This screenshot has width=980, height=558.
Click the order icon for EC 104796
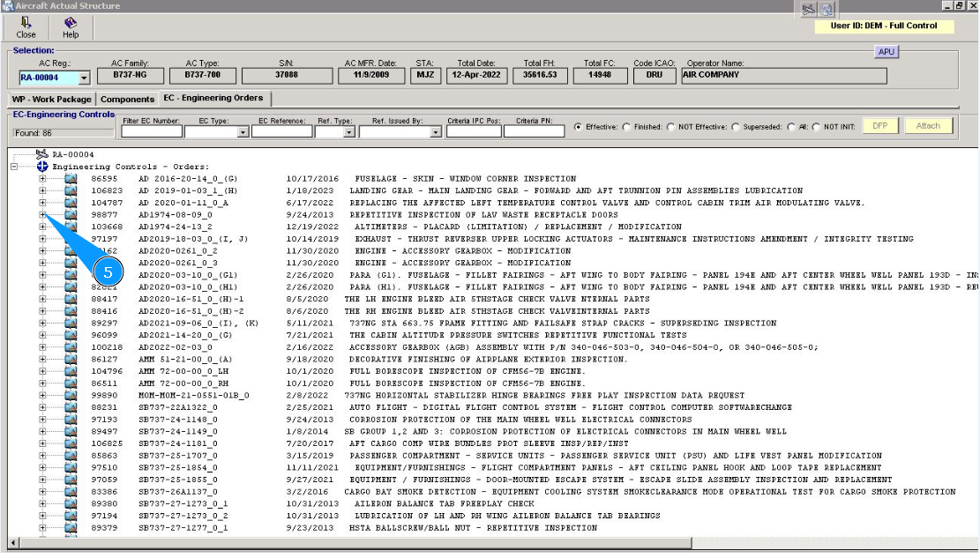71,371
